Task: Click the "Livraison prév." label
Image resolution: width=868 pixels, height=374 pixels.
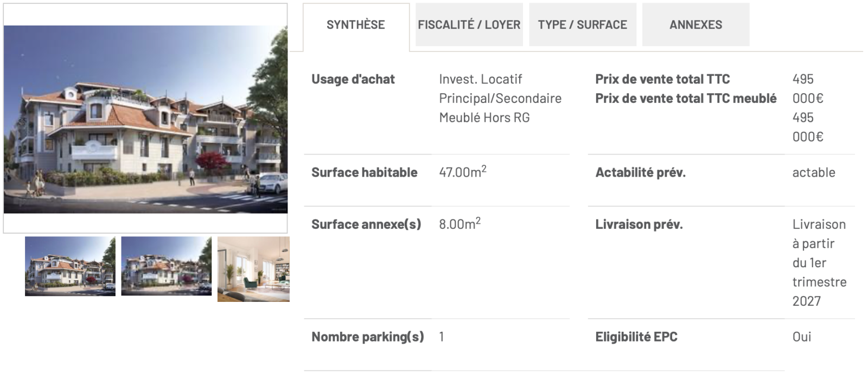Action: tap(639, 224)
